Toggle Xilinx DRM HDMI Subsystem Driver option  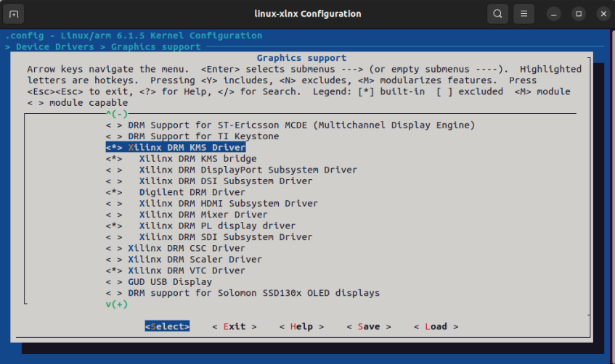pos(212,204)
